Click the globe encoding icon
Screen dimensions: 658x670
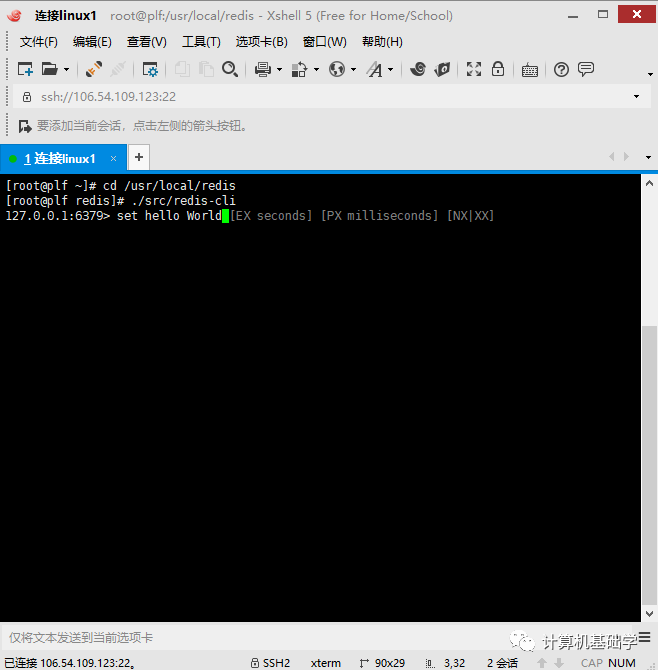pyautogui.click(x=337, y=69)
